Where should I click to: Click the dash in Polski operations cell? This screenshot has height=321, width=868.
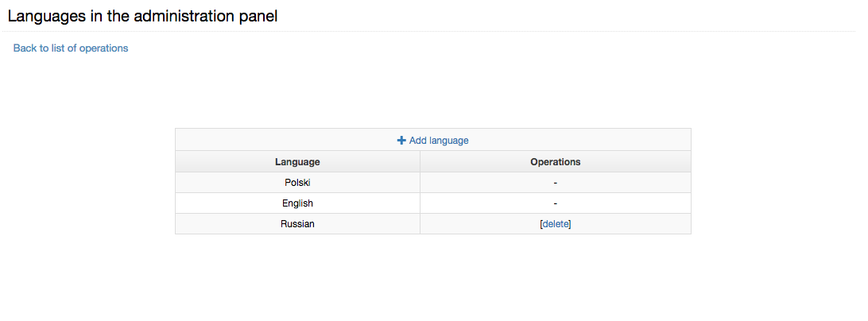(556, 183)
